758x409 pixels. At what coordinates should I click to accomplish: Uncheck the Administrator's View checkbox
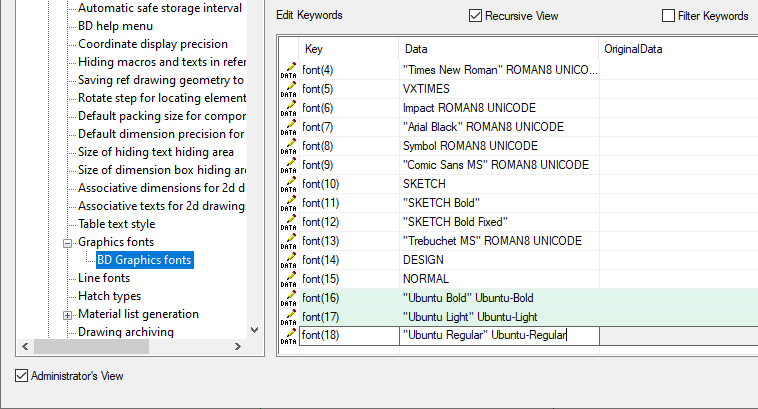(x=22, y=376)
